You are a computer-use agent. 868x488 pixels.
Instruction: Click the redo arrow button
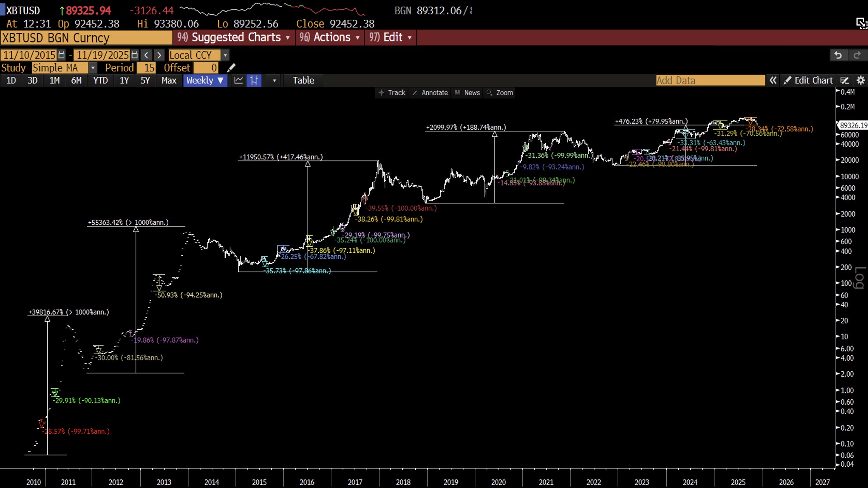[x=857, y=55]
